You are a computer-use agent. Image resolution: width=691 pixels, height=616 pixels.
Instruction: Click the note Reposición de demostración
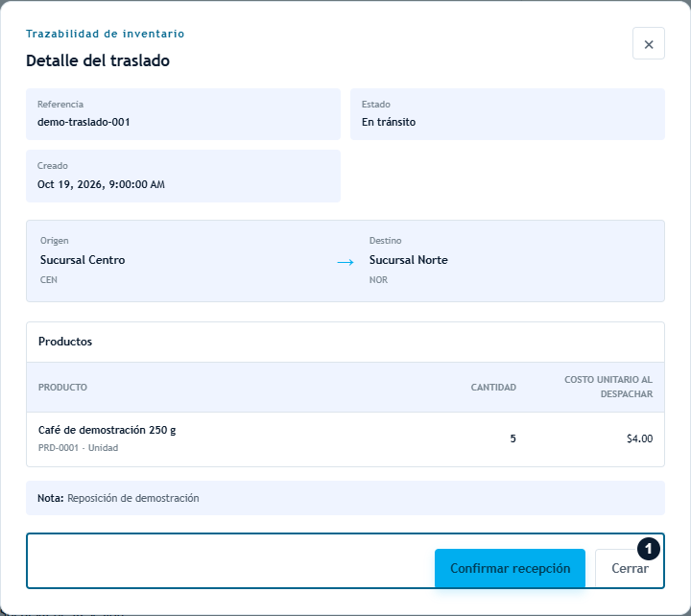click(x=133, y=498)
